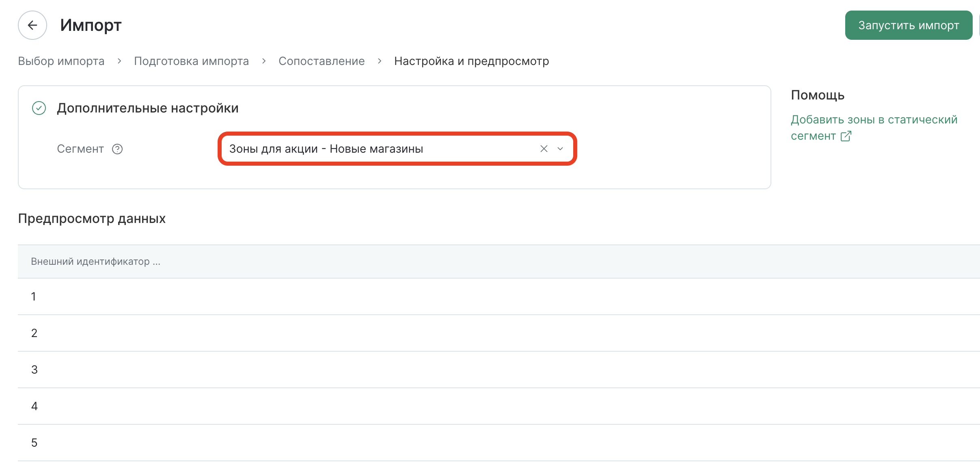Click column header Внешний идентификатор
This screenshot has height=467, width=980.
95,262
